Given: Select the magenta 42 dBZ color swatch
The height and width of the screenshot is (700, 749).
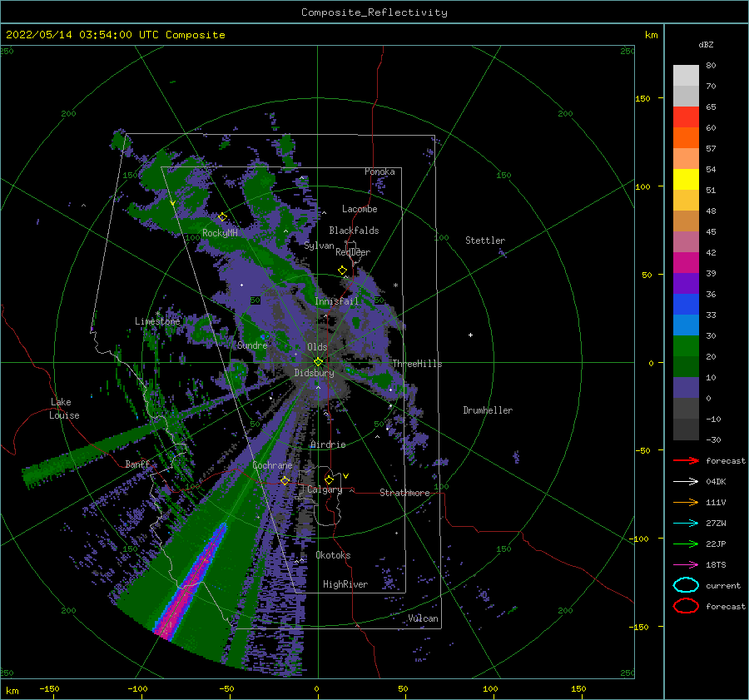Looking at the screenshot, I should (x=686, y=262).
